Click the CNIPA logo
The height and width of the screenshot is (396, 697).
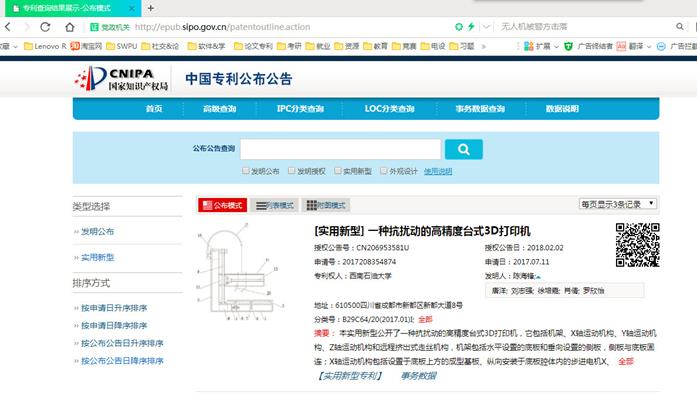click(121, 79)
